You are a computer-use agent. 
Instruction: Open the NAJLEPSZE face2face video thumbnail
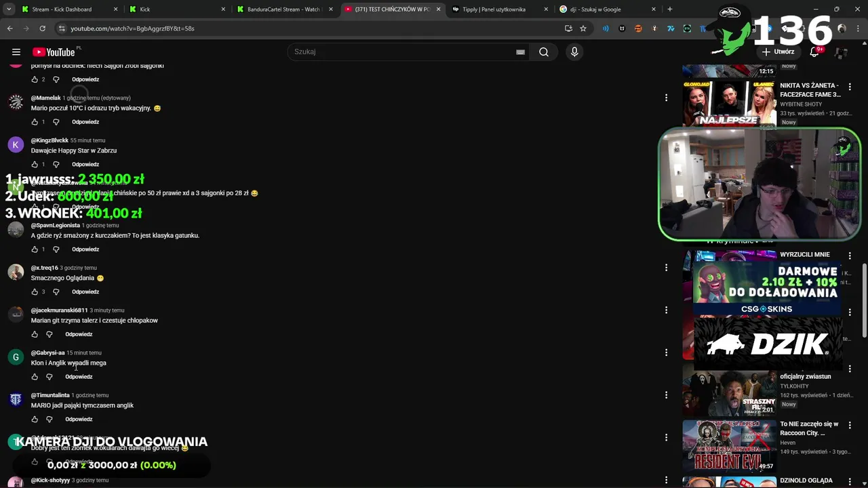[729, 103]
